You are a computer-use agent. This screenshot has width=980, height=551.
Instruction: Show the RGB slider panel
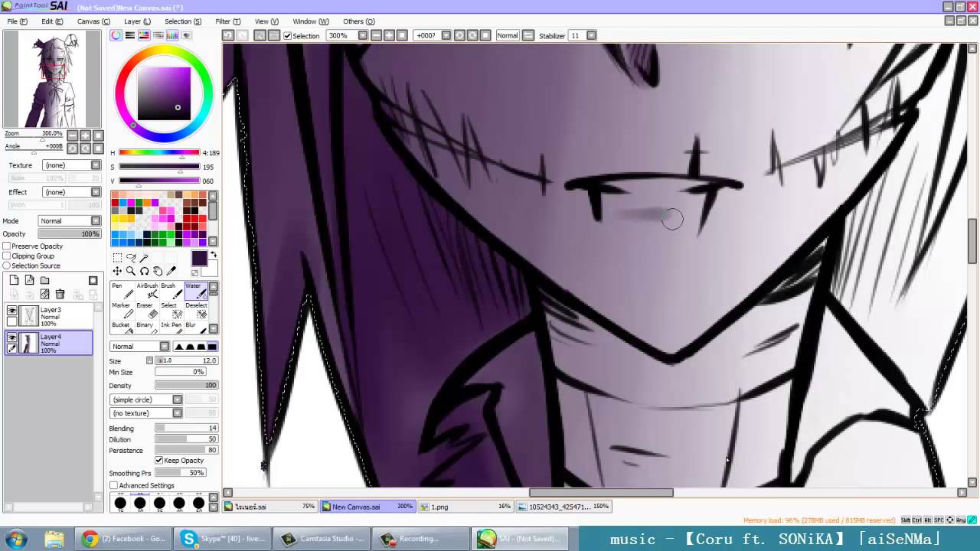pyautogui.click(x=130, y=35)
